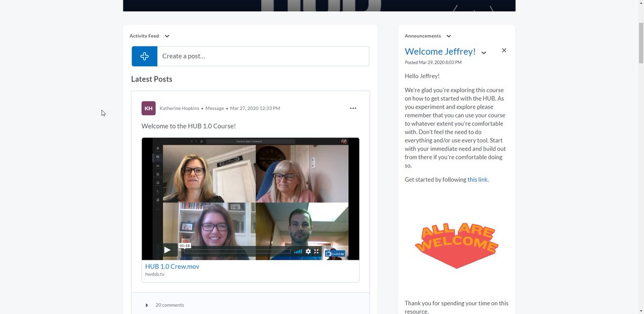Image resolution: width=644 pixels, height=314 pixels.
Task: Type in the Create a post field
Action: tap(263, 56)
